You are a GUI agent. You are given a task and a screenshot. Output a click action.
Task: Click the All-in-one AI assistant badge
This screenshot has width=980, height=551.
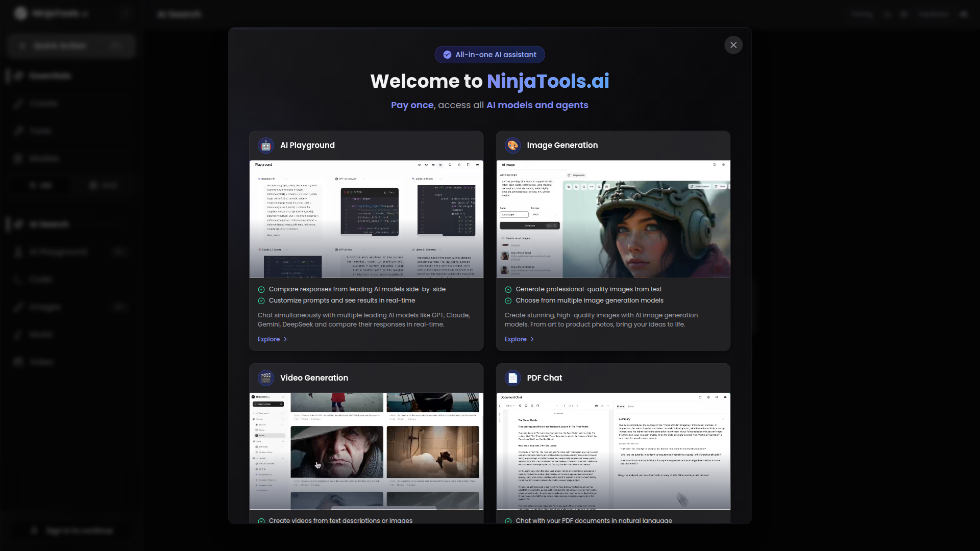489,55
